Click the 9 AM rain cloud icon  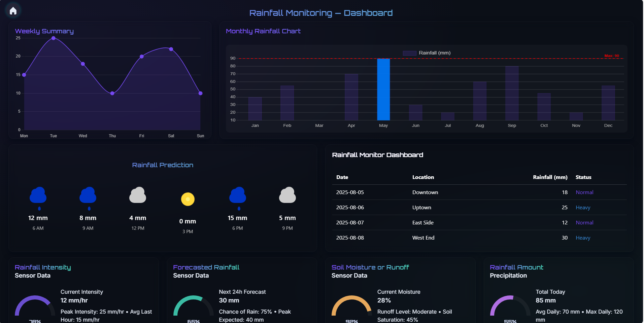(x=88, y=196)
